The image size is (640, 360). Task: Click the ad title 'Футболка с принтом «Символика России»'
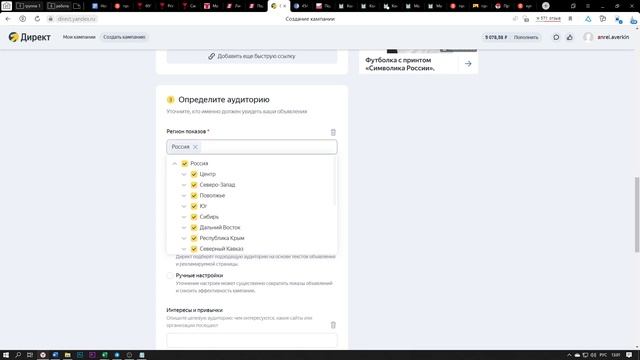400,64
